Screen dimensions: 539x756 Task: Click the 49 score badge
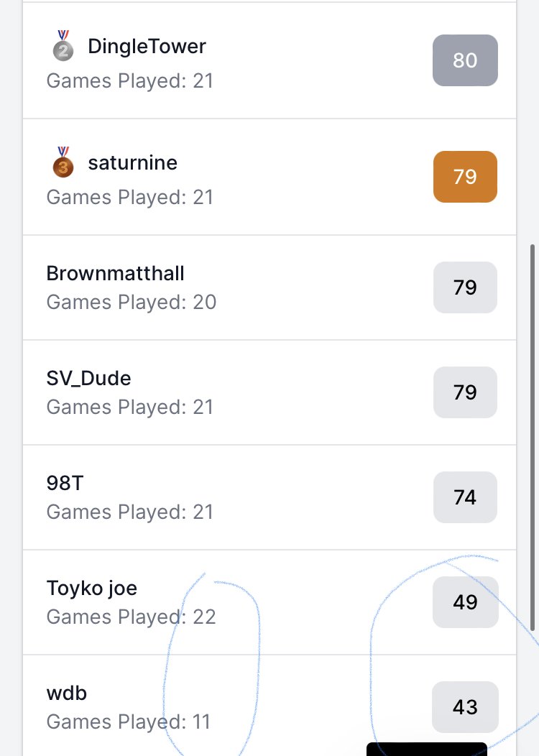(x=465, y=602)
